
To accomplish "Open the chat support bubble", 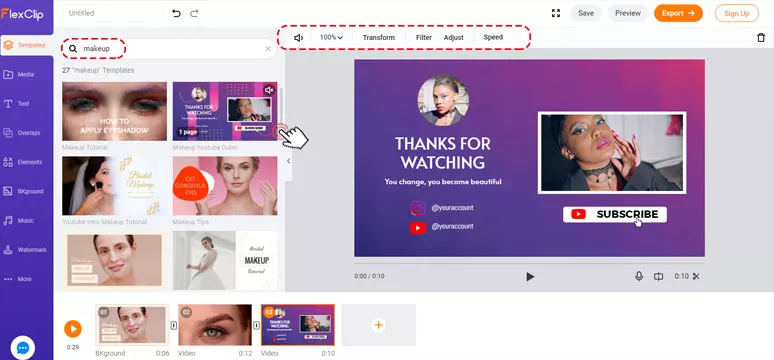I will [x=23, y=348].
